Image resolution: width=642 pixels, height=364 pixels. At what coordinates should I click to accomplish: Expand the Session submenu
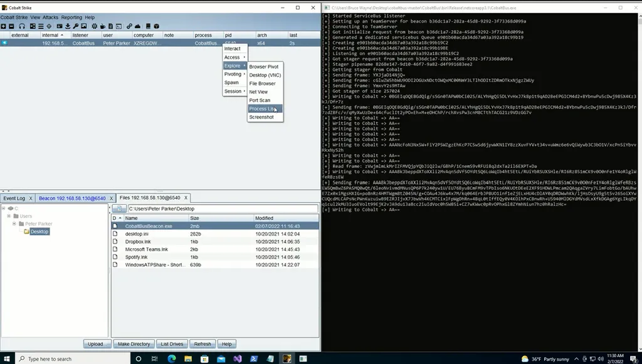(234, 91)
